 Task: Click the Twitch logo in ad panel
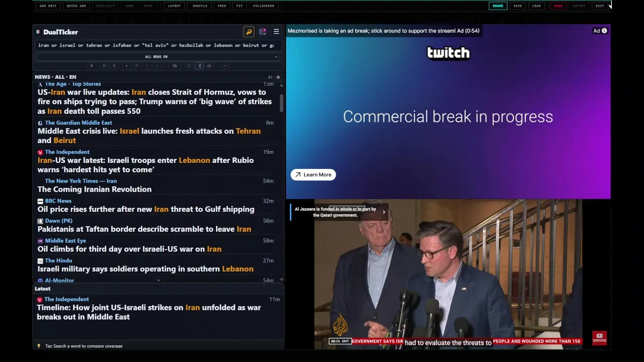pos(448,53)
